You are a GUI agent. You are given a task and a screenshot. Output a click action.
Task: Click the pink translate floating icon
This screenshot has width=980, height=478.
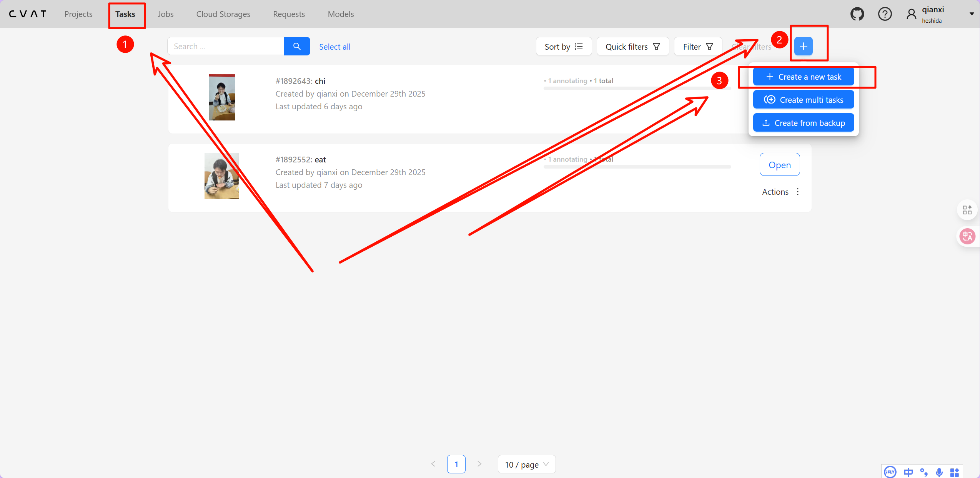pyautogui.click(x=967, y=236)
